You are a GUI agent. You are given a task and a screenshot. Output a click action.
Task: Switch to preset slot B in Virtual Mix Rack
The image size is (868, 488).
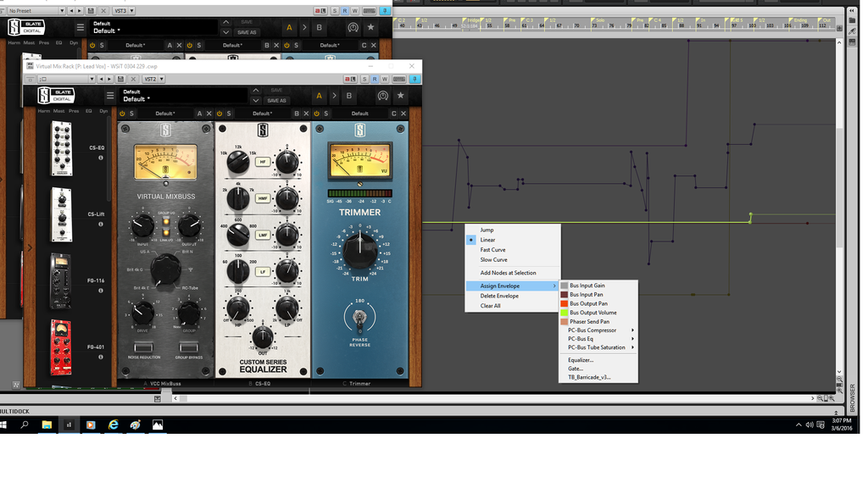pos(348,96)
